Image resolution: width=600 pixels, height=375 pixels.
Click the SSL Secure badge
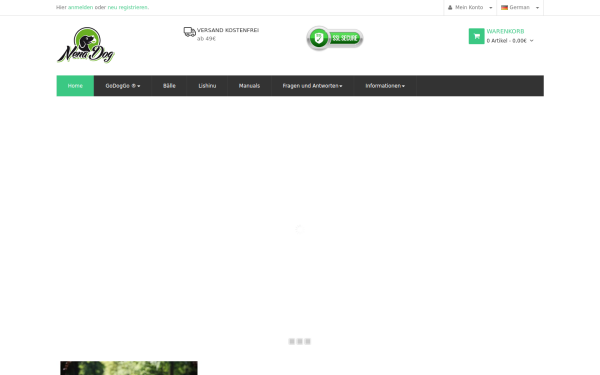(335, 38)
